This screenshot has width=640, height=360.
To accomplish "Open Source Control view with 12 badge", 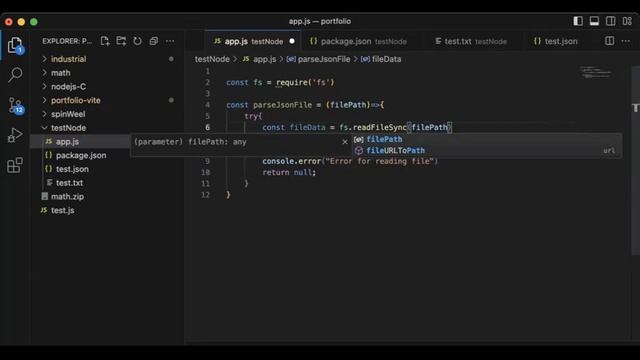I will pos(16,105).
